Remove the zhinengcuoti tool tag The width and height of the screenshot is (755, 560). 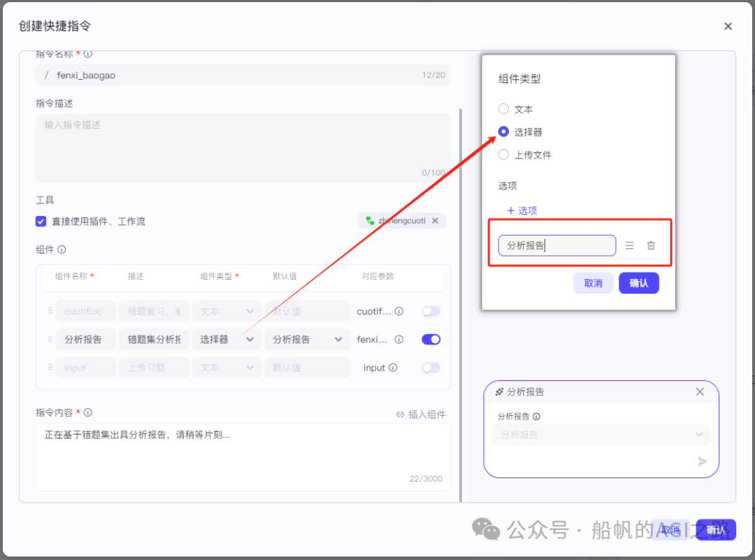coord(436,220)
